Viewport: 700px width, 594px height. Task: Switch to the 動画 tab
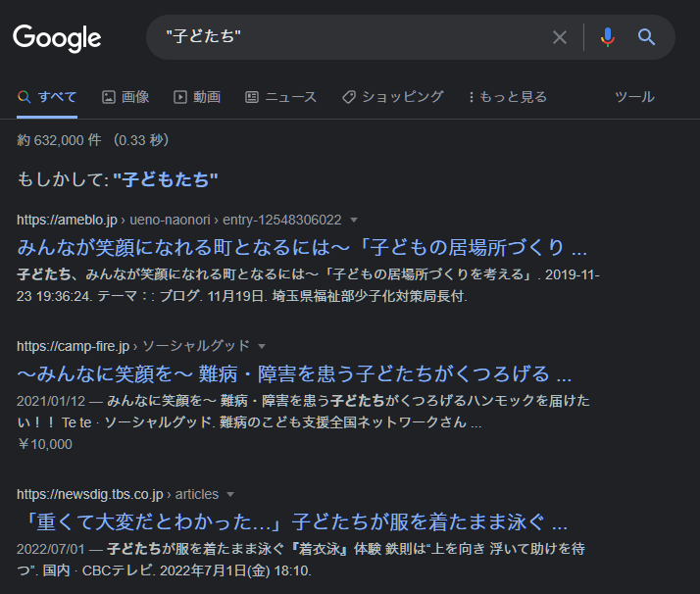pos(197,97)
